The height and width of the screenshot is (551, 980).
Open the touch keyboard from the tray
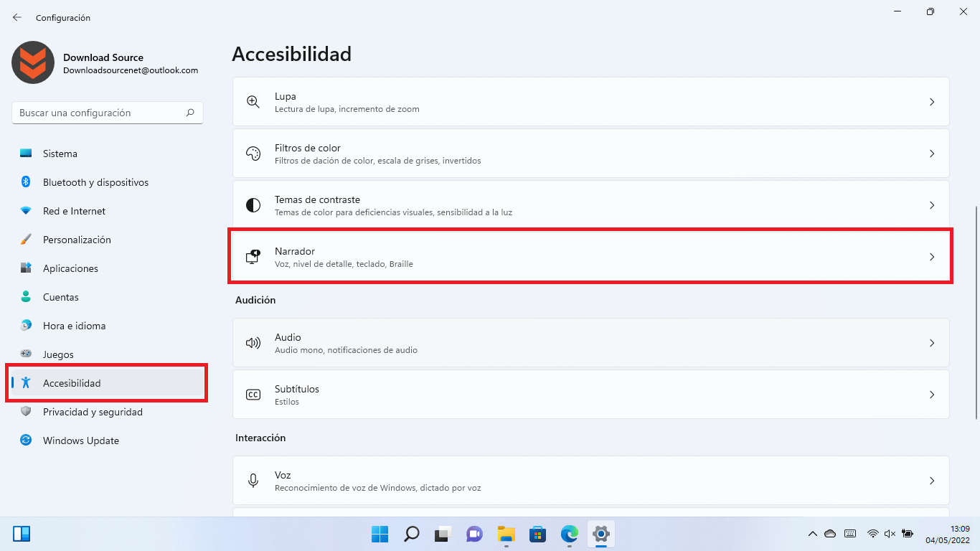tap(850, 534)
